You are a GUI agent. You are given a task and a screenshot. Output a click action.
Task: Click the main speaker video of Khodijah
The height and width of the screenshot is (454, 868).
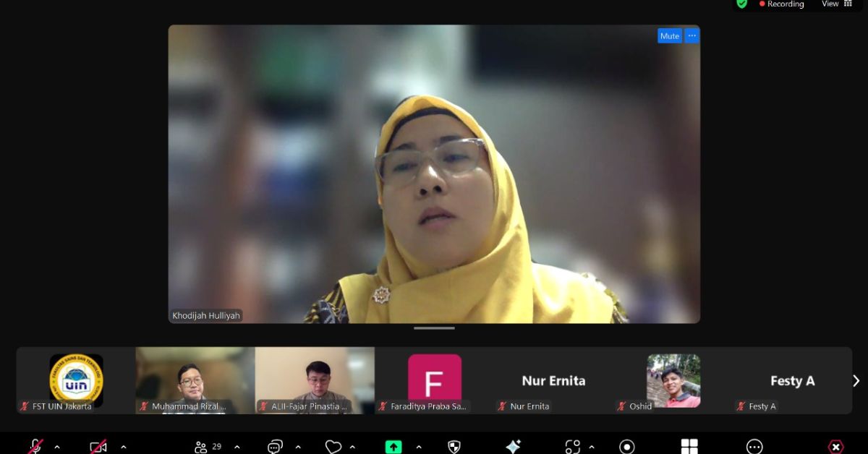pyautogui.click(x=434, y=174)
